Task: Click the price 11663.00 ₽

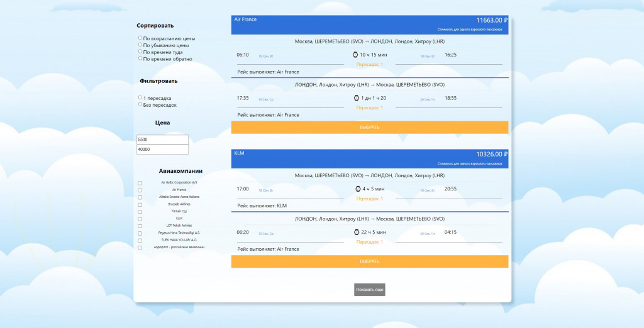Action: click(492, 20)
